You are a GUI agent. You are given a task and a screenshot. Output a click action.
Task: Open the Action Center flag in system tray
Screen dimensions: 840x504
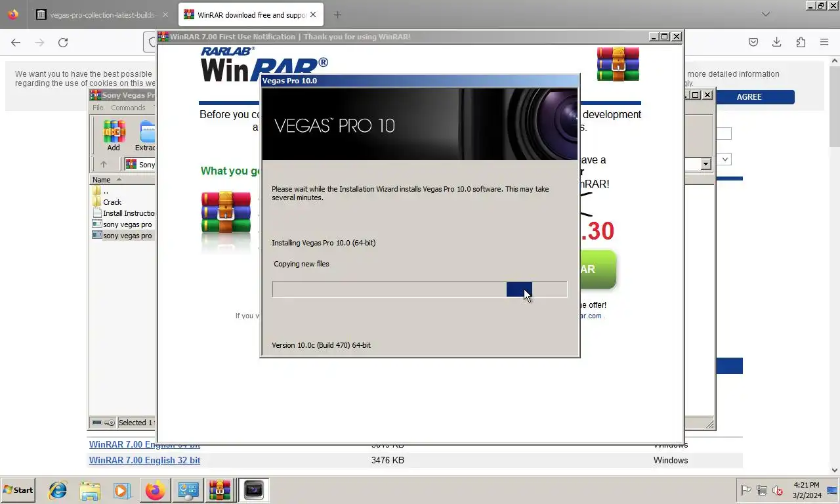(746, 490)
